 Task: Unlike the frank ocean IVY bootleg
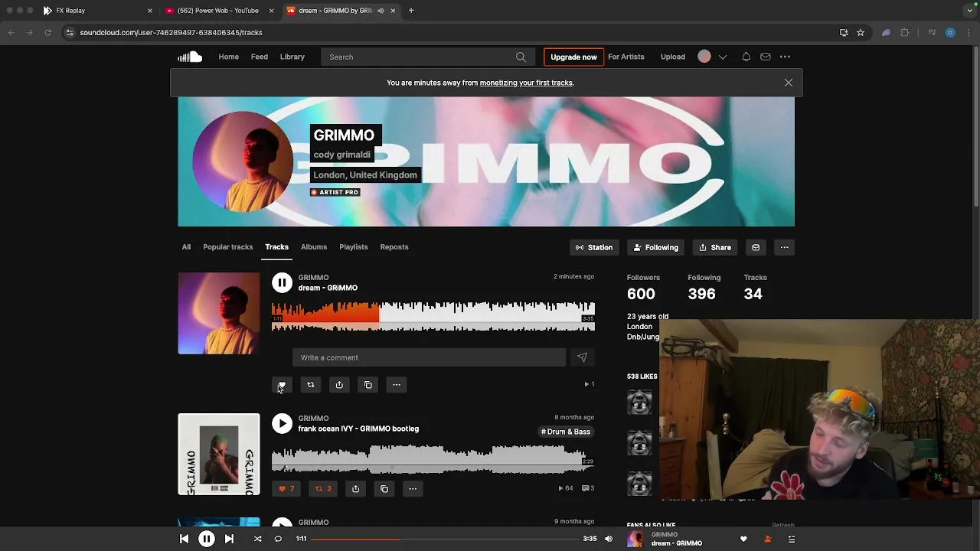click(x=286, y=488)
